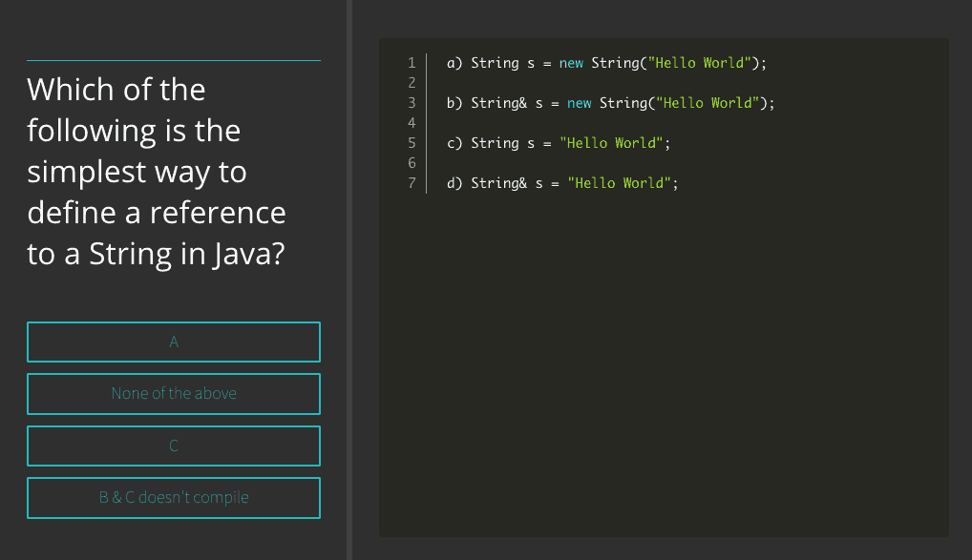Click line number 1 in the code gutter
The width and height of the screenshot is (972, 560).
click(412, 63)
